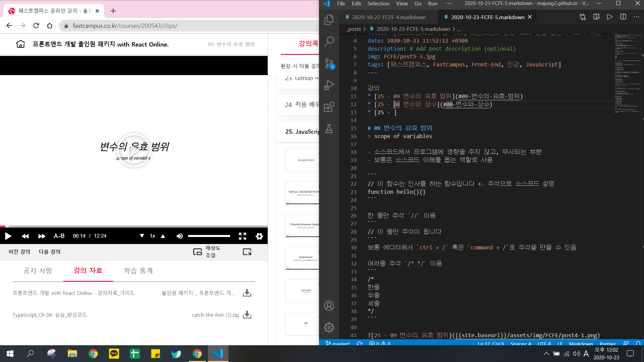Download 올인원 패키지 guide file
The width and height of the screenshot is (644, 362).
247,293
